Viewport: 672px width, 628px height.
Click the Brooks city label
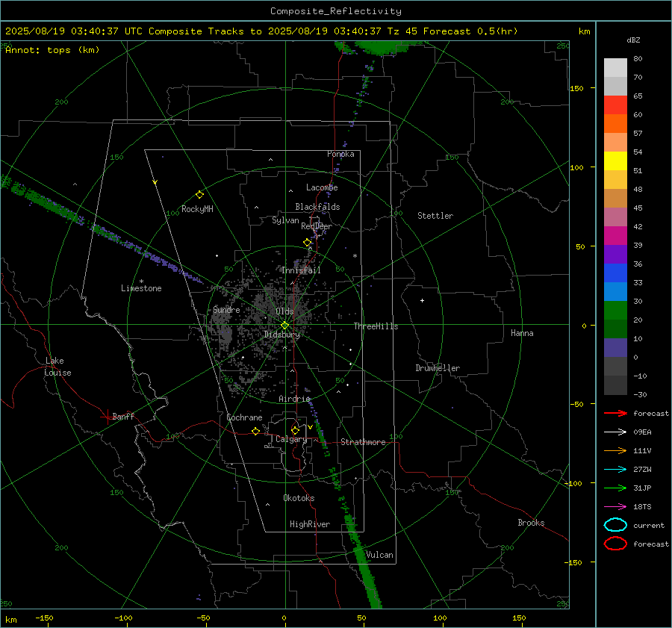click(531, 523)
